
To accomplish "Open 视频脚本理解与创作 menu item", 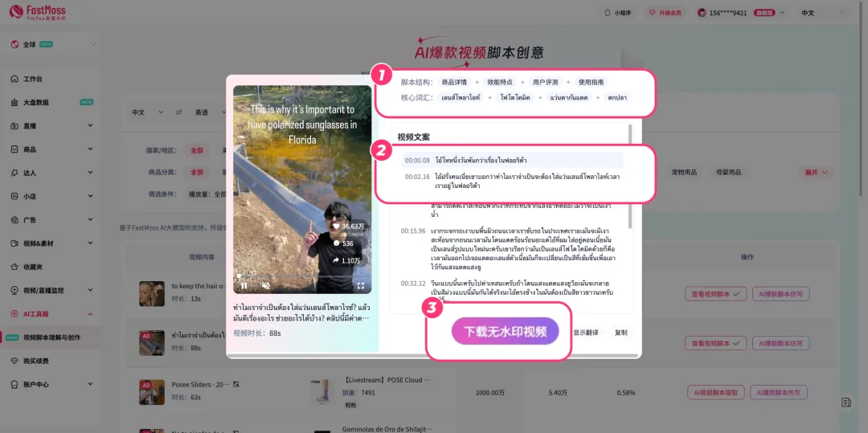I will [x=51, y=337].
